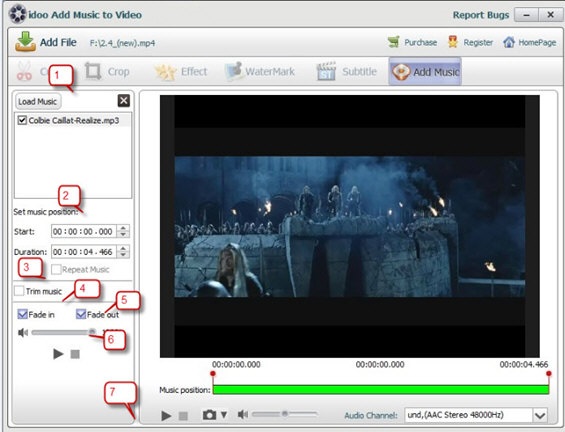Viewport: 565px width, 432px height.
Task: Click the Add File label
Action: click(x=58, y=42)
